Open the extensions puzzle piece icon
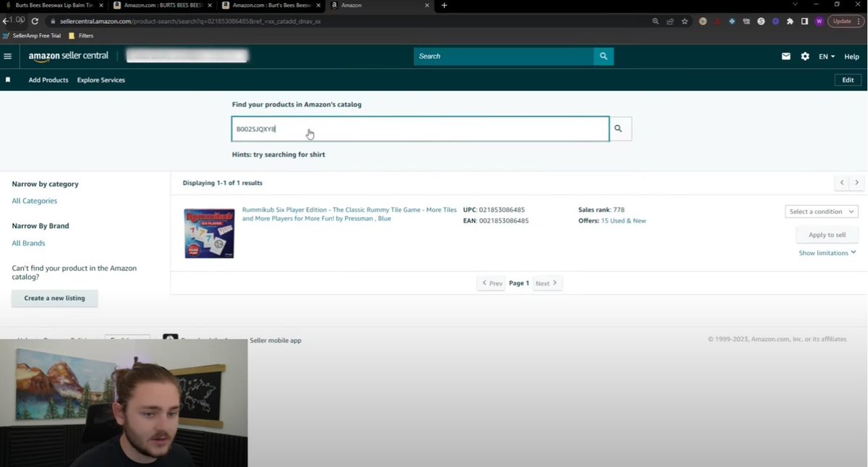The width and height of the screenshot is (868, 467). (x=790, y=21)
